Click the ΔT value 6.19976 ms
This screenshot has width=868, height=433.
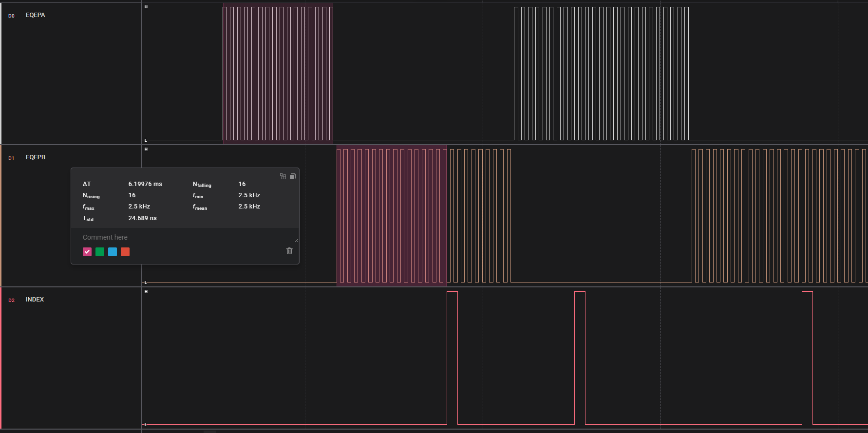pyautogui.click(x=145, y=184)
